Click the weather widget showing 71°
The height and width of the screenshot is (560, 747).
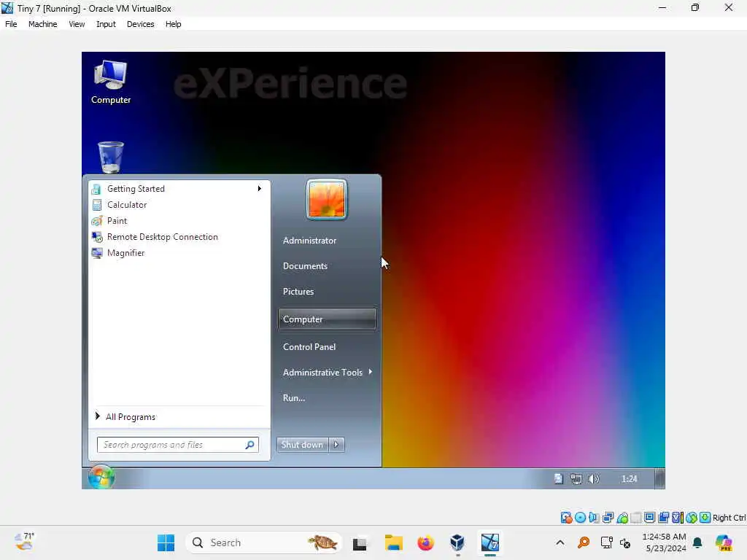24,542
